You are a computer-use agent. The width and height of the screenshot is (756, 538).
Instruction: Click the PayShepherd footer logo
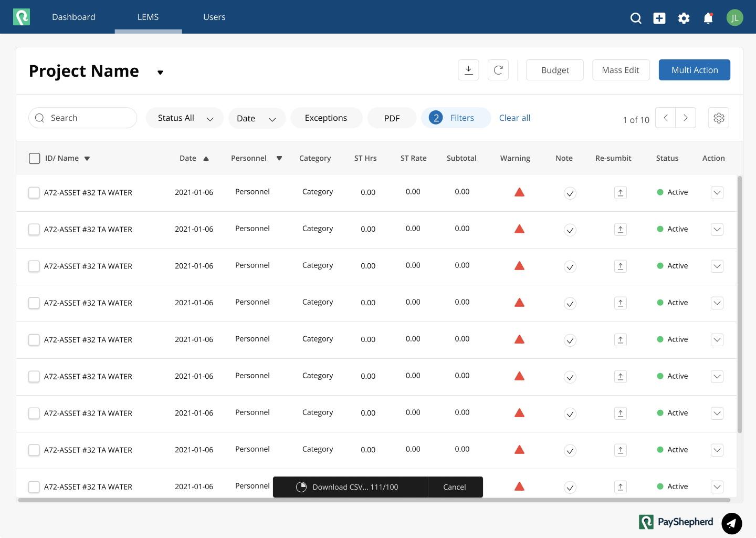(676, 522)
